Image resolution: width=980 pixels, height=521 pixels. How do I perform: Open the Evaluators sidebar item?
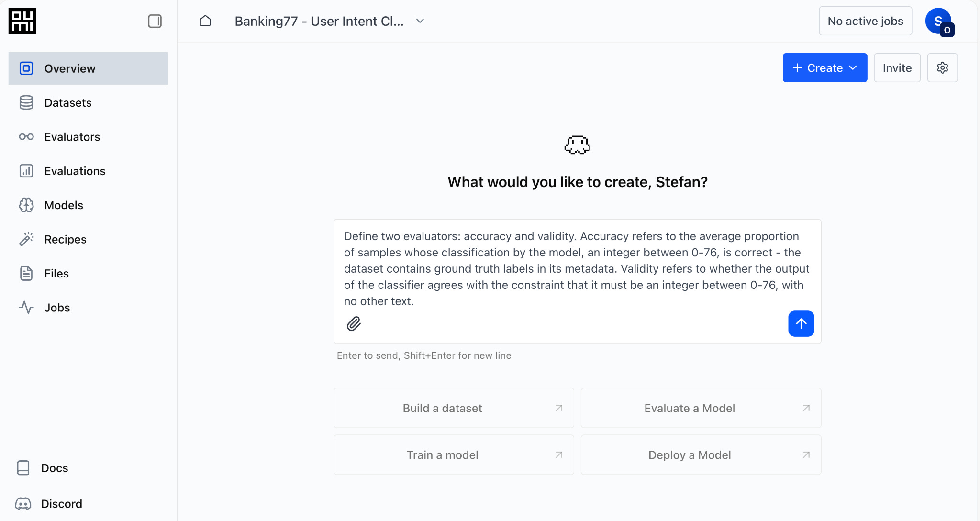(x=72, y=137)
